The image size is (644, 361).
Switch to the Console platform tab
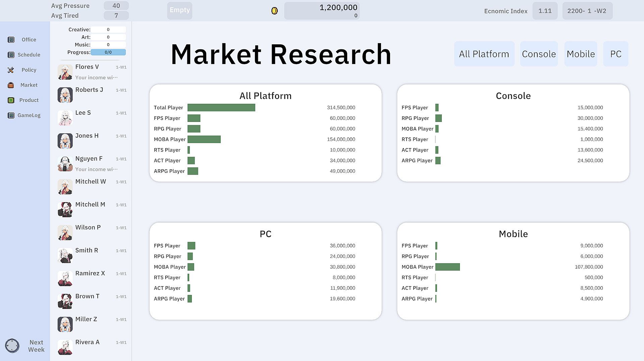539,54
